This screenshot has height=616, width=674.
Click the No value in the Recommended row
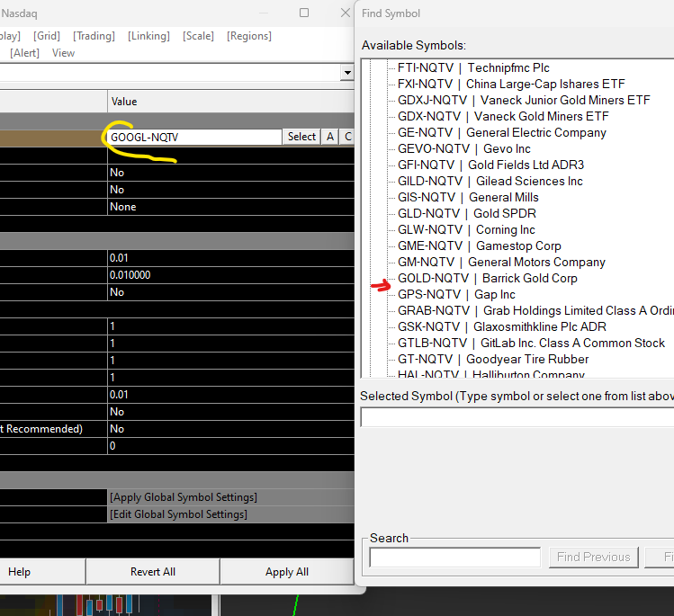tap(231, 429)
